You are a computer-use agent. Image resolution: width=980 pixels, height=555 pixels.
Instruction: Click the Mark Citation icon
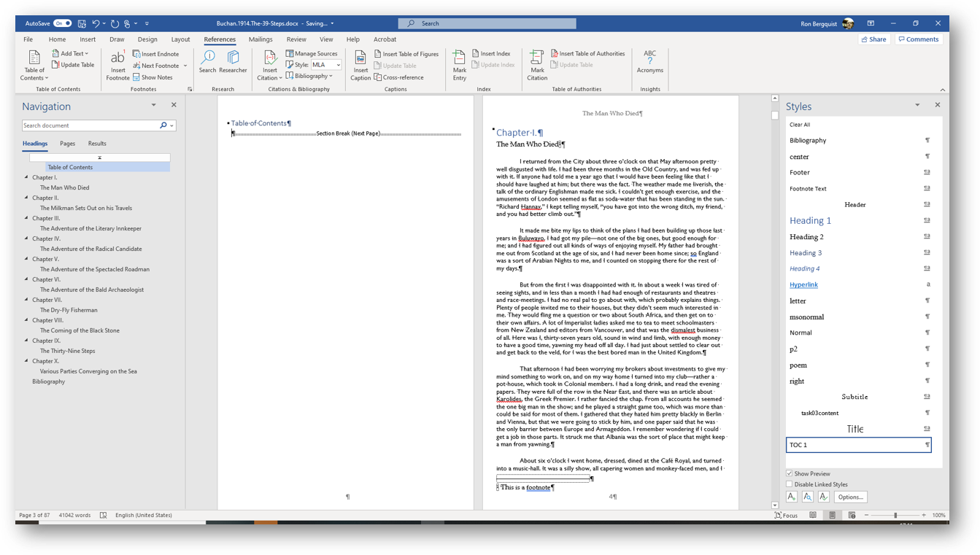click(536, 59)
